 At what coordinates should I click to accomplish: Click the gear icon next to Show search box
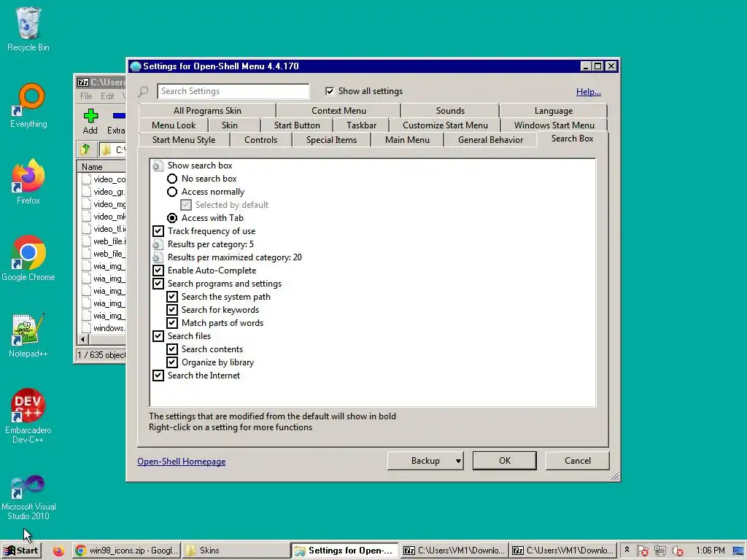[x=158, y=166]
